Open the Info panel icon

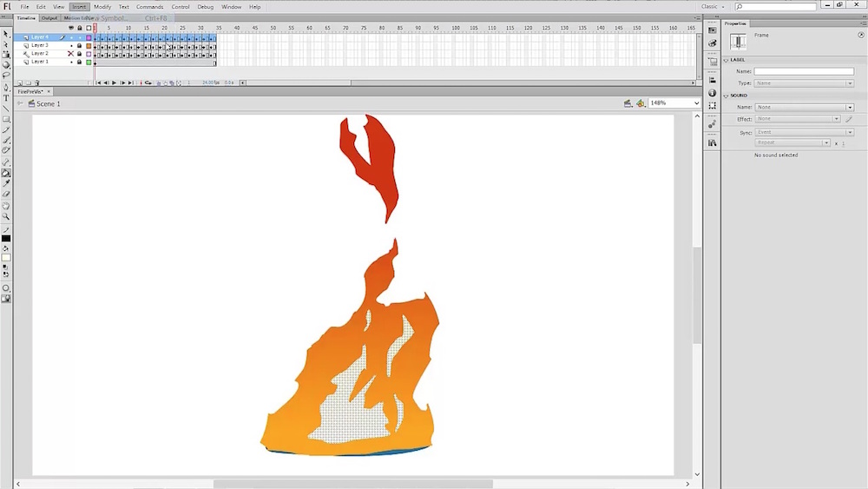713,93
